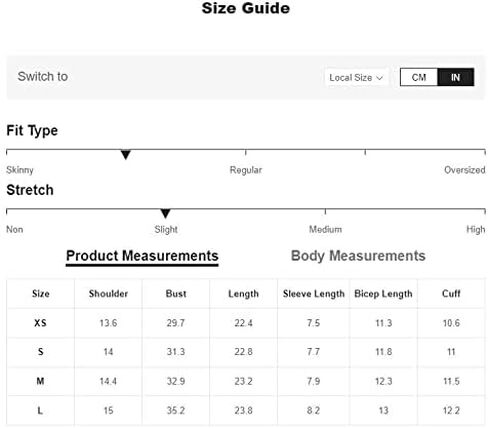Switch units to CM
Viewport: 488px width, 428px height.
tap(419, 77)
